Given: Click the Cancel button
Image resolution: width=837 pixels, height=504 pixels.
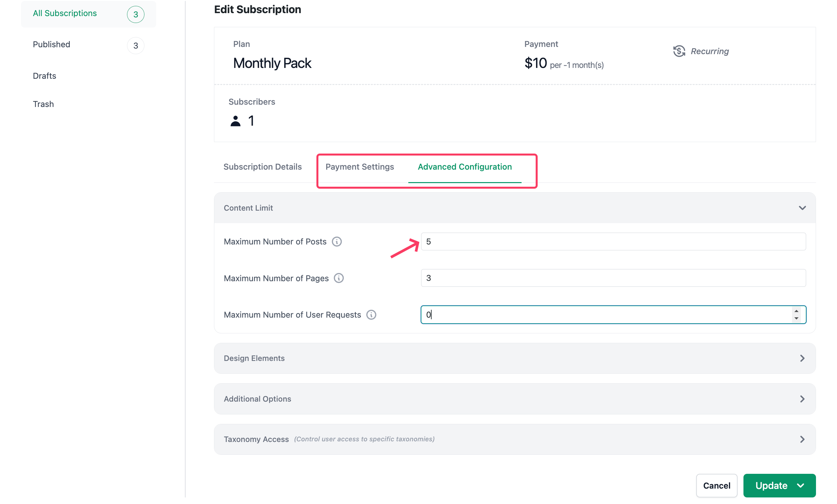Looking at the screenshot, I should click(717, 486).
